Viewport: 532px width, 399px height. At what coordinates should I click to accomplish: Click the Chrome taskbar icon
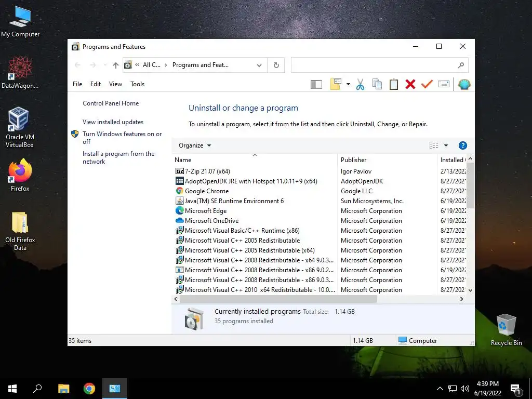tap(89, 389)
